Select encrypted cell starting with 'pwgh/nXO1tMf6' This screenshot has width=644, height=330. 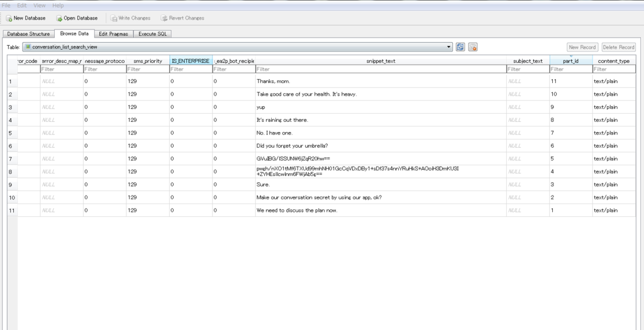point(380,172)
